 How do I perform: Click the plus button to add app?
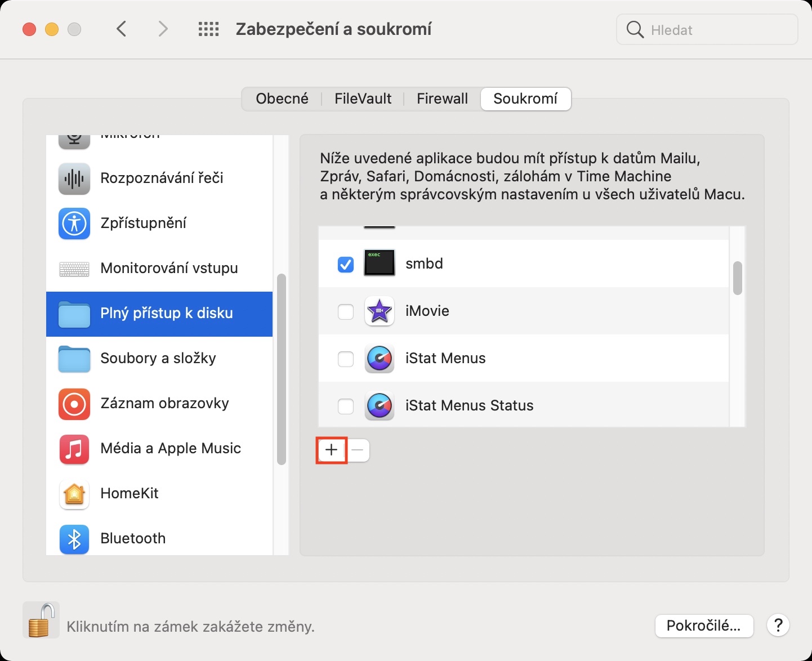[332, 450]
